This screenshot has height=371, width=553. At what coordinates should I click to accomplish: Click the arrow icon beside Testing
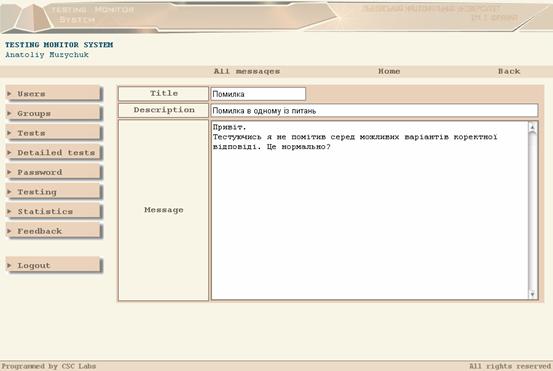coord(10,191)
